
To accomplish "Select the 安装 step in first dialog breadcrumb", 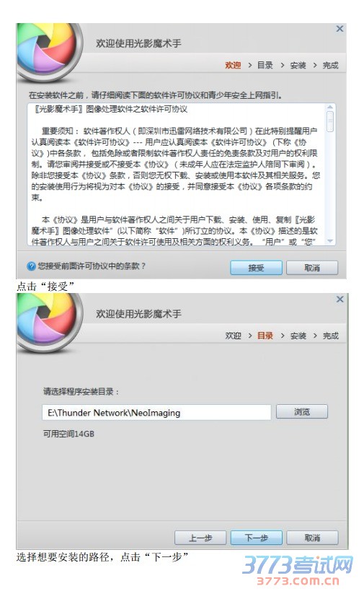I will [298, 65].
